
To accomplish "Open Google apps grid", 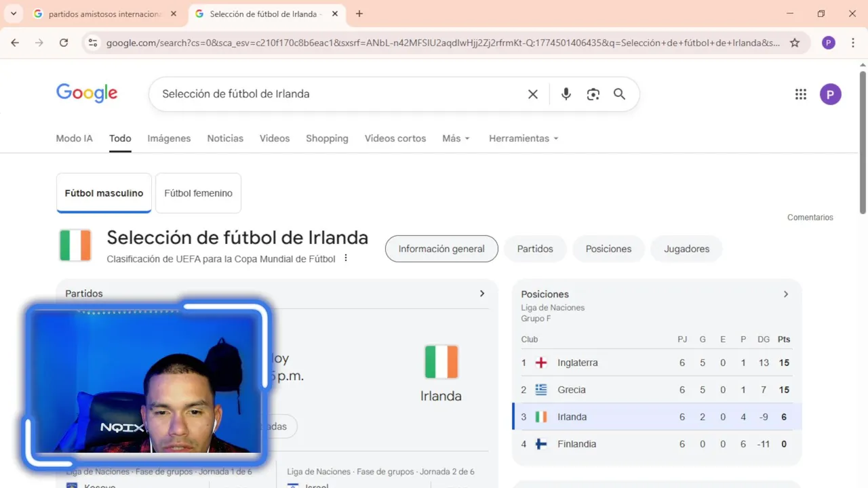I will 801,94.
